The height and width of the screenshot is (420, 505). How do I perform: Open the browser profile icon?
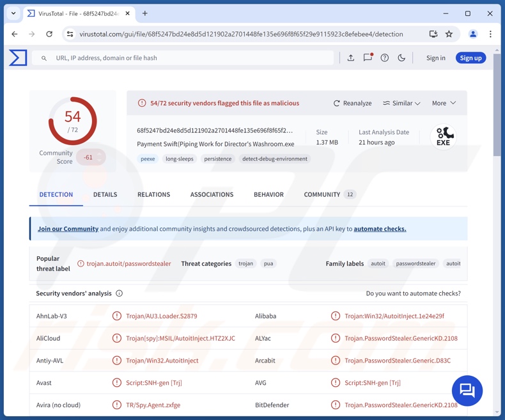(x=473, y=34)
